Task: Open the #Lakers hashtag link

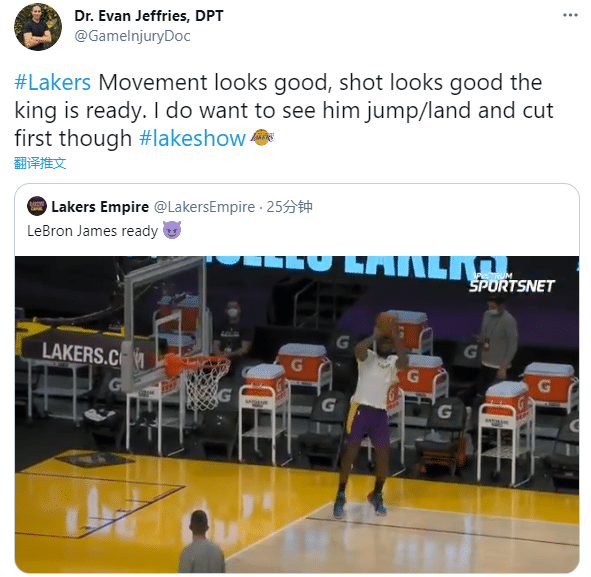Action: 52,83
